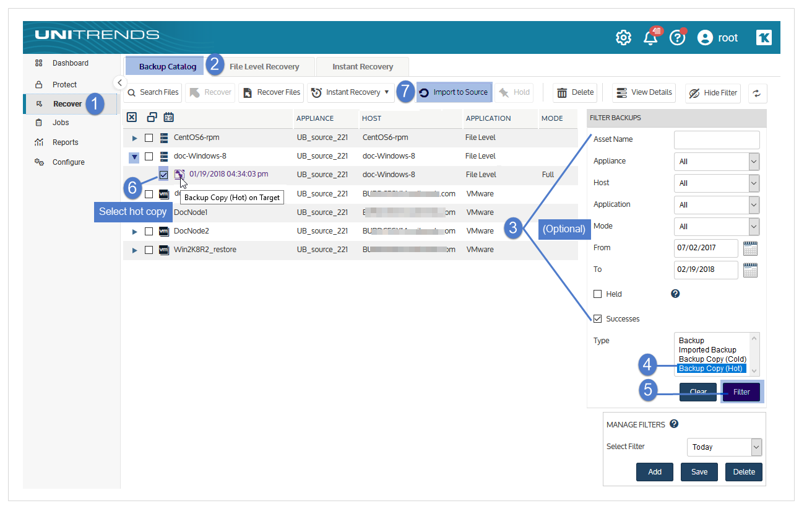Click the Delete toolbar button

(576, 92)
